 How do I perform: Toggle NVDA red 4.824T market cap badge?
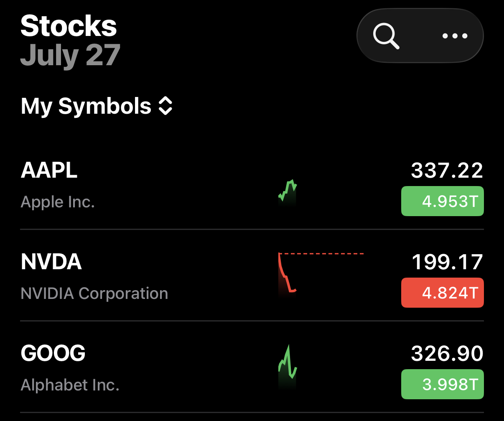[443, 293]
